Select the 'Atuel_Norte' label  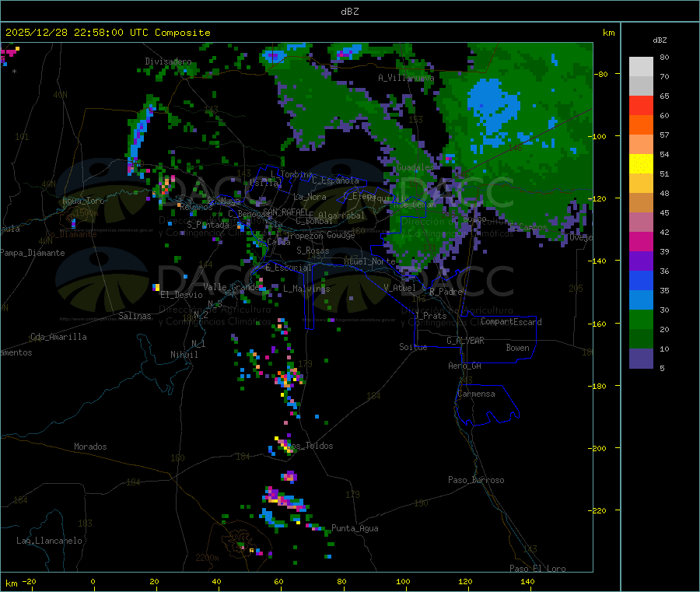coord(369,261)
